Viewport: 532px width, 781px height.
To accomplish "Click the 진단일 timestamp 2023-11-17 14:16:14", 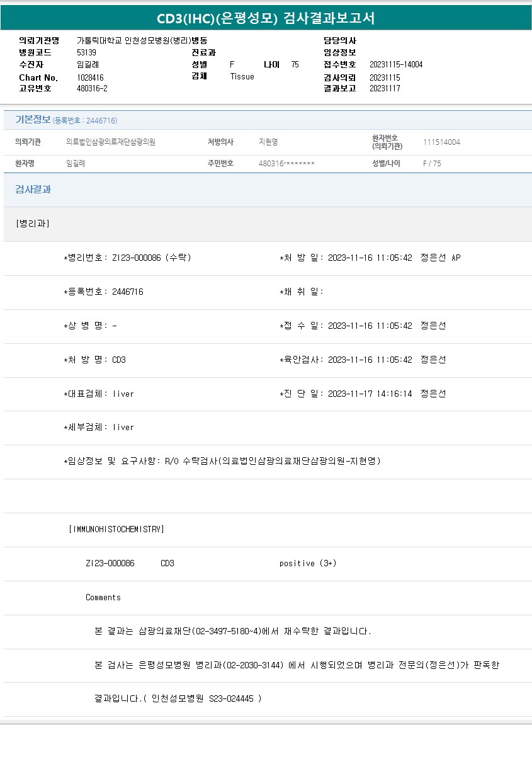I will coord(370,394).
